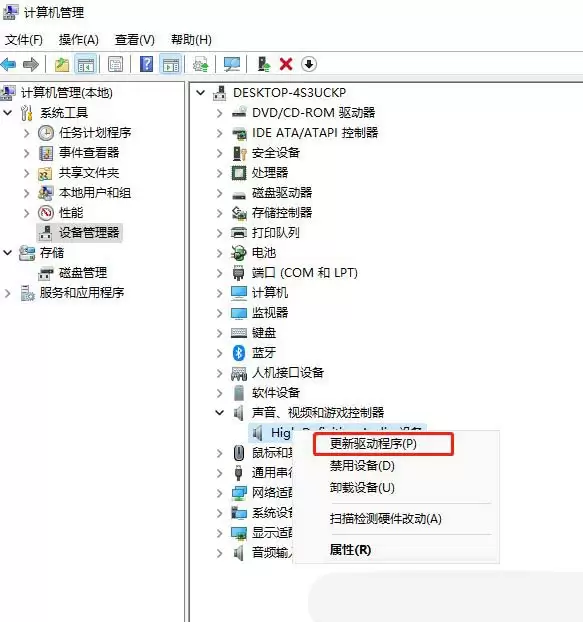The height and width of the screenshot is (622, 583).
Task: Choose 属性(R) from context menu
Action: click(x=396, y=550)
